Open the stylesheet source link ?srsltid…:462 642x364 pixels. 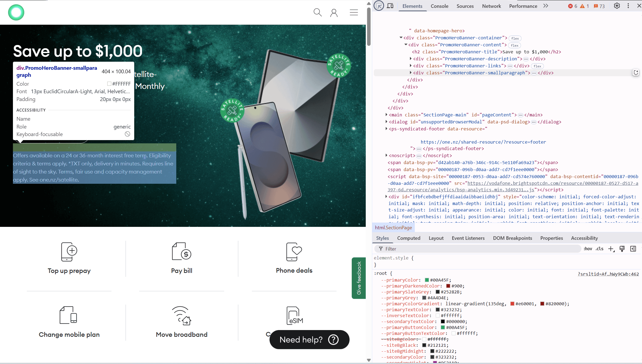coord(608,274)
